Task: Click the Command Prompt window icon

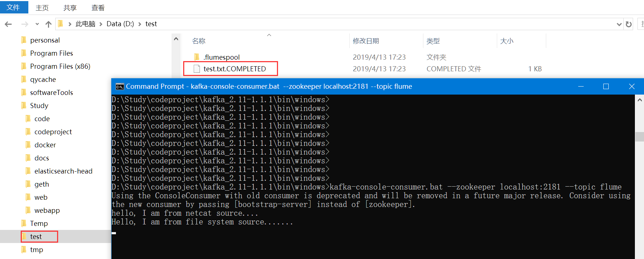Action: [x=120, y=87]
